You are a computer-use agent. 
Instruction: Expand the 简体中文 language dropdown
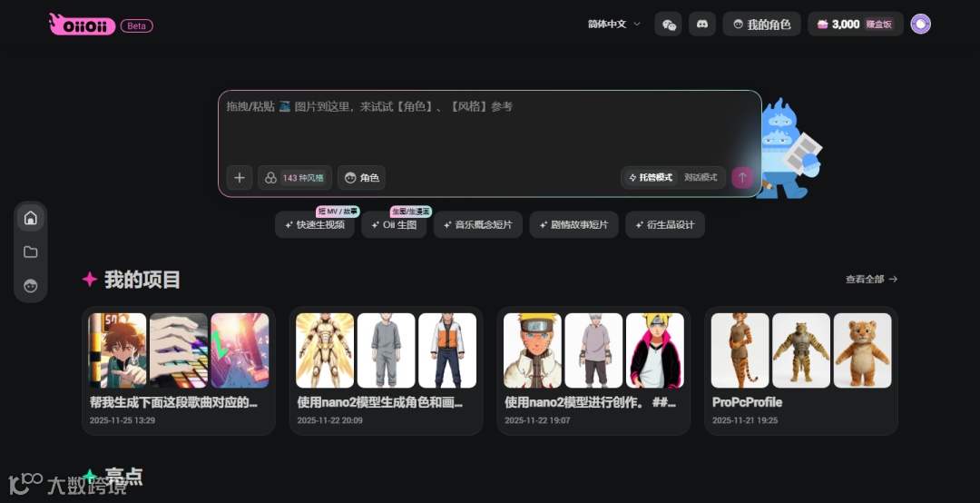(614, 25)
